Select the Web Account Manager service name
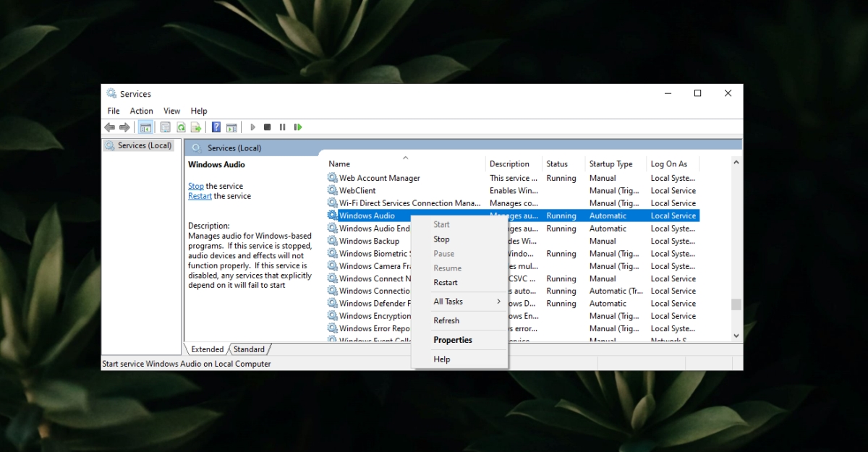Screen dimensions: 868x452 [380, 178]
